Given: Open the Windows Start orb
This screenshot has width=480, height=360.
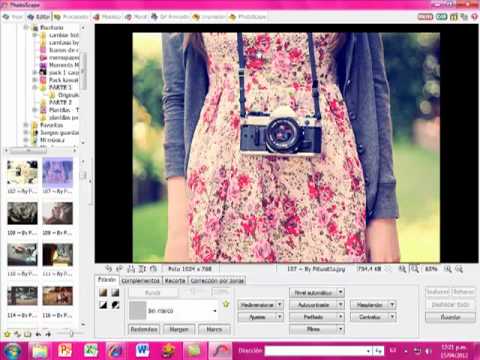Looking at the screenshot, I should 12,351.
